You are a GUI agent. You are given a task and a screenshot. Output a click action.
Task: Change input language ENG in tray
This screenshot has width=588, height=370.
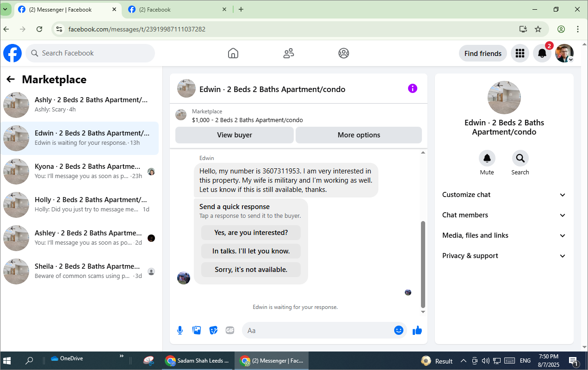click(x=525, y=361)
